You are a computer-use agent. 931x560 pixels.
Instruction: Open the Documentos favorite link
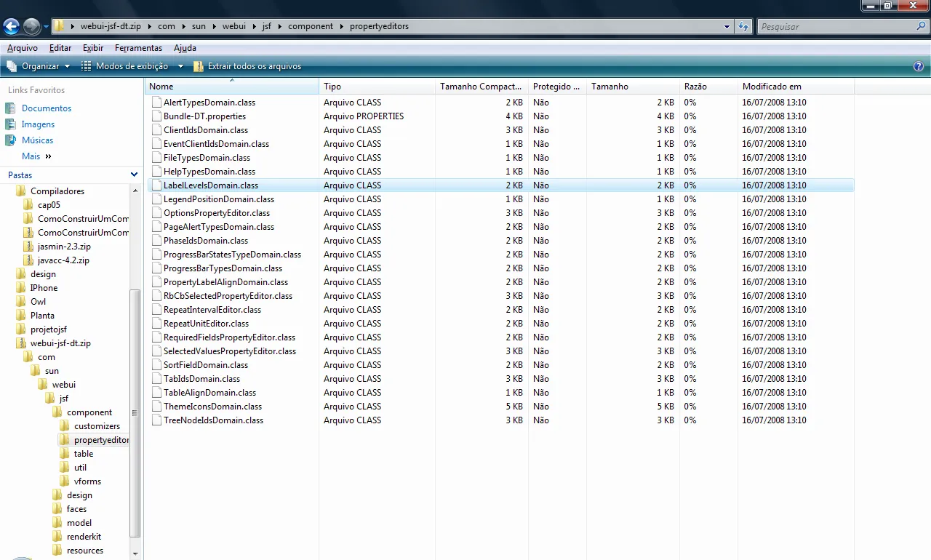46,108
